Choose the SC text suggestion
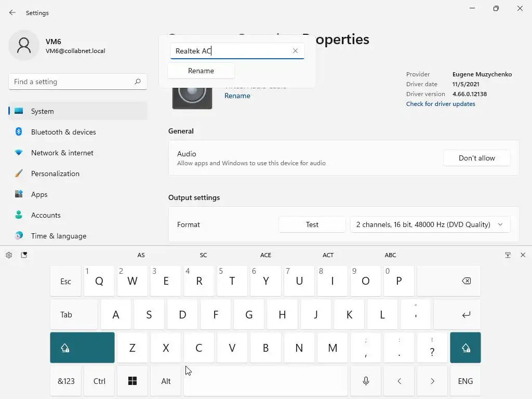This screenshot has height=399, width=532. (x=203, y=255)
